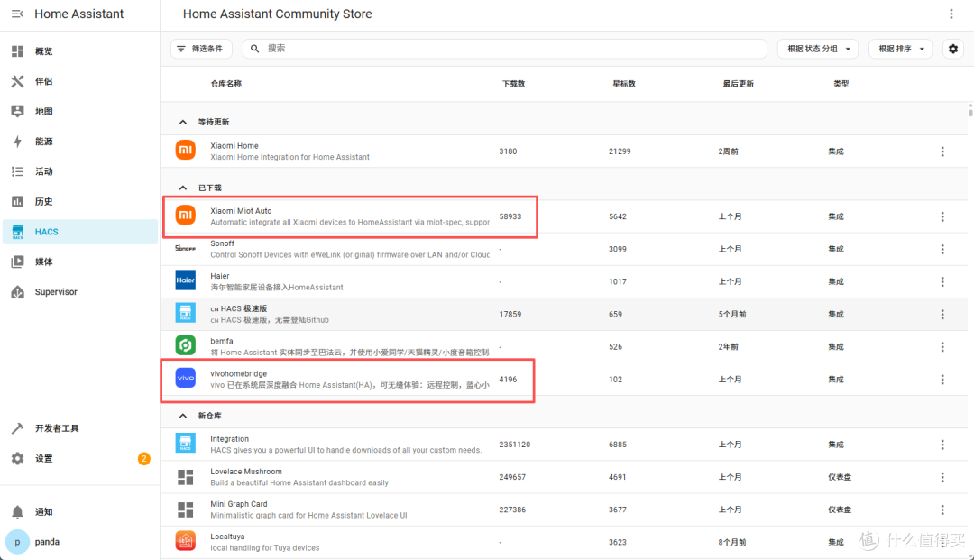
Task: Open panda user avatar
Action: (17, 542)
